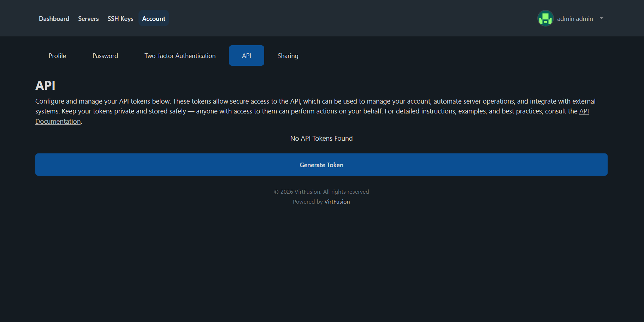The image size is (644, 322).
Task: Open the Servers navigation item
Action: (x=88, y=19)
